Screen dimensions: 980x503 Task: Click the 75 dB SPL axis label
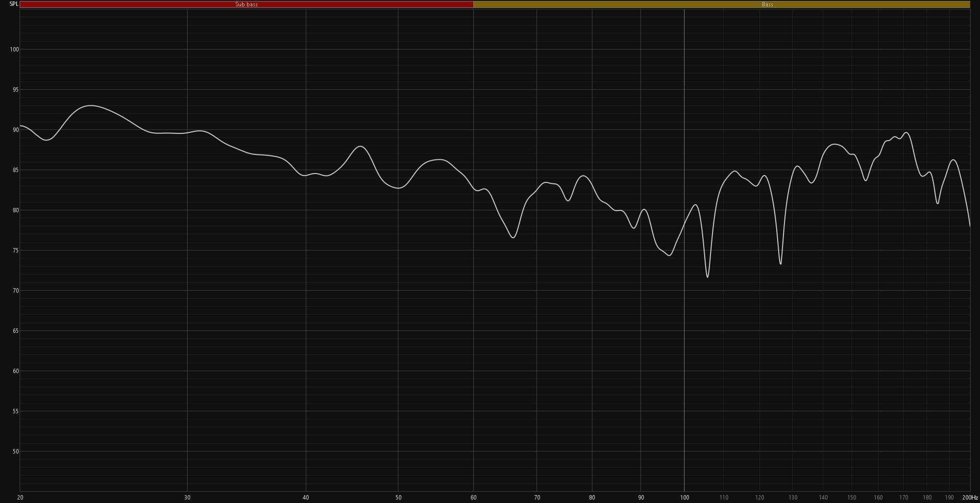tap(15, 251)
